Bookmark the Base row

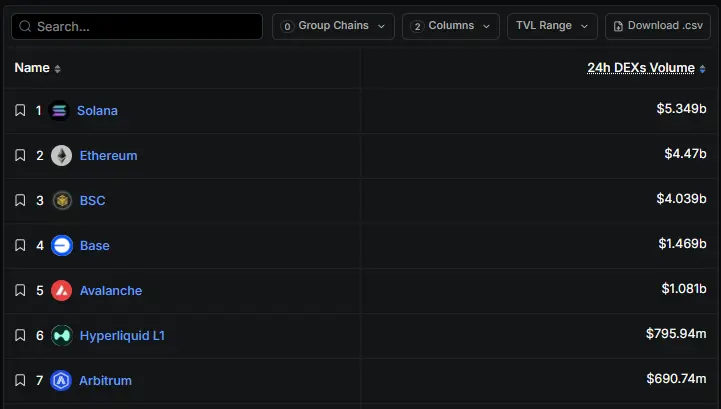tap(20, 245)
